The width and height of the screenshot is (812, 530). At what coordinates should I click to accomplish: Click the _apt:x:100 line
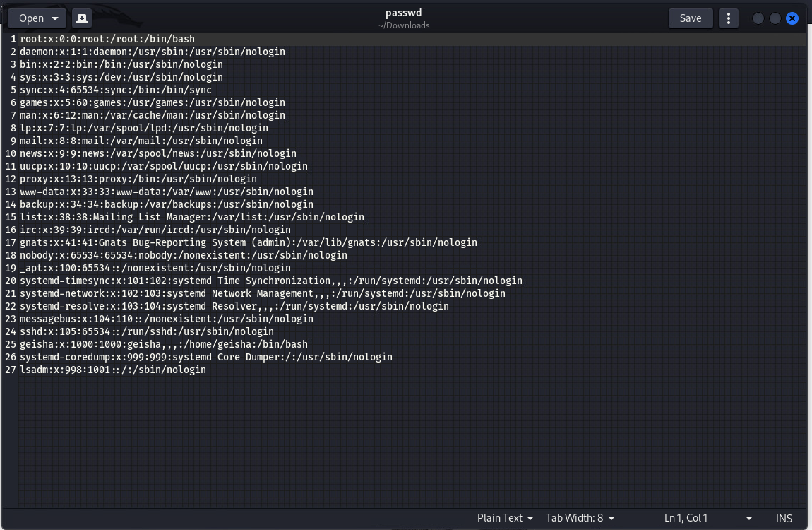155,267
